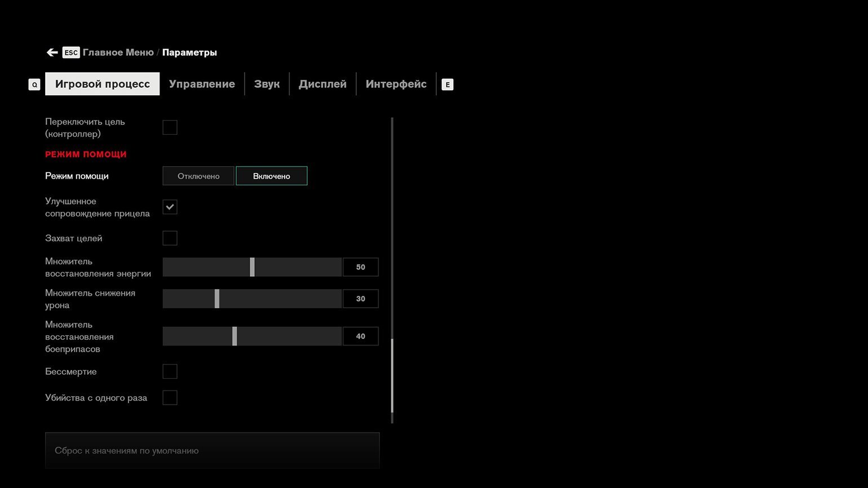Click the back arrow icon
This screenshot has height=488, width=868.
pos(52,52)
